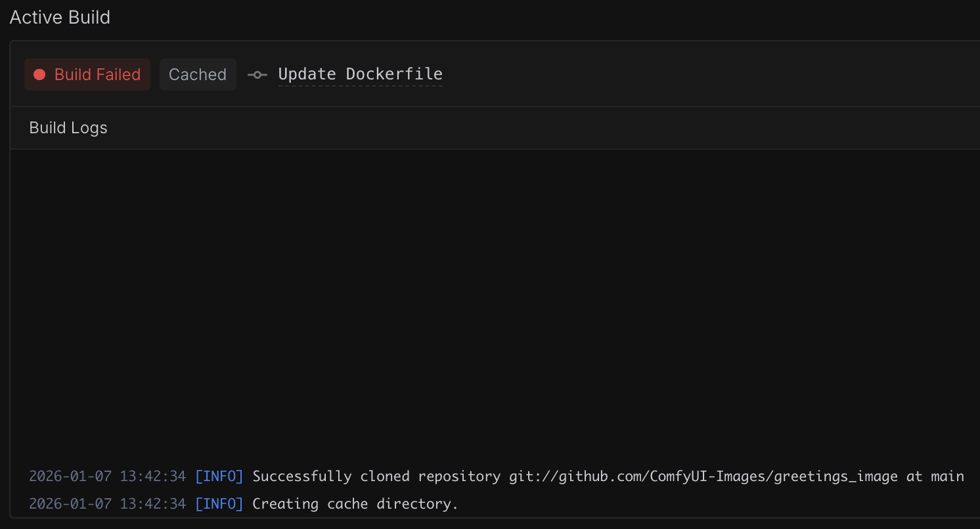Click the blue [INFO] tag on the clone log line

[219, 476]
